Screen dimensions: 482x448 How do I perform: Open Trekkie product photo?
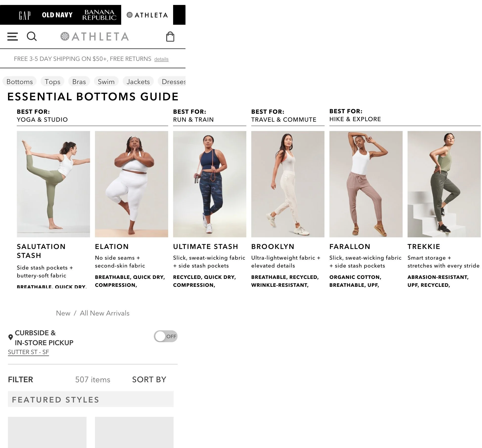coord(444,184)
